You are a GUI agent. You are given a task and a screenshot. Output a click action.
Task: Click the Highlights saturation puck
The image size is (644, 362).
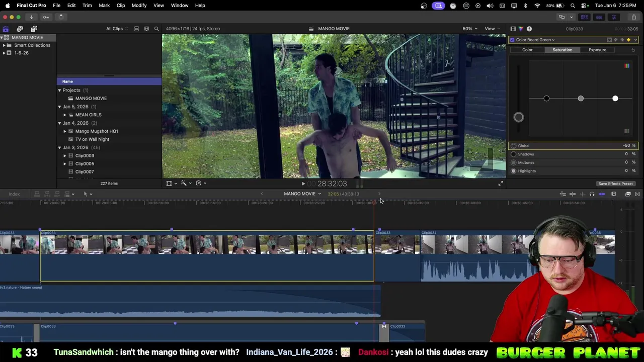click(615, 99)
